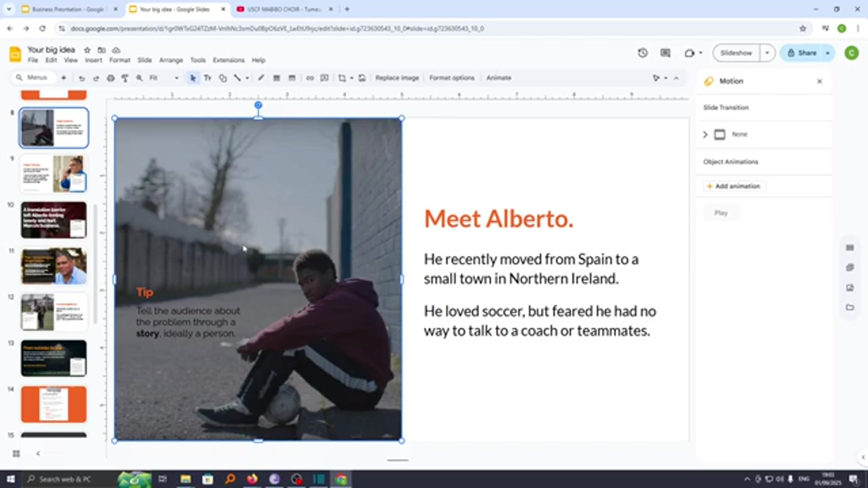
Task: Expand the None slide transition options
Action: tap(705, 134)
